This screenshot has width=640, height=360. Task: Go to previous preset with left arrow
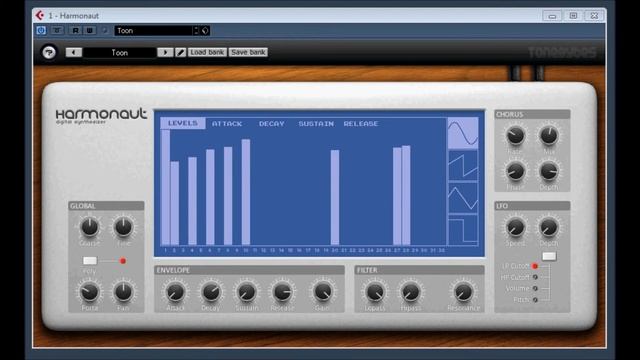(74, 52)
